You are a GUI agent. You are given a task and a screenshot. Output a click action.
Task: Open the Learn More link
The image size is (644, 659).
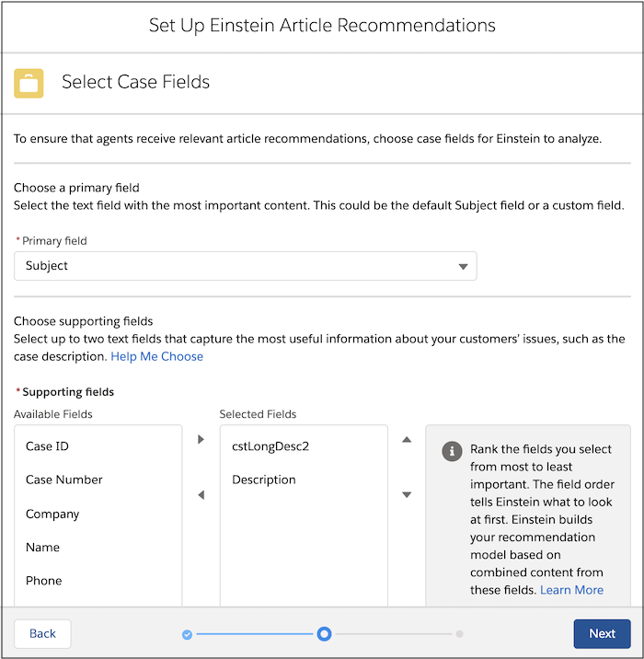(571, 590)
